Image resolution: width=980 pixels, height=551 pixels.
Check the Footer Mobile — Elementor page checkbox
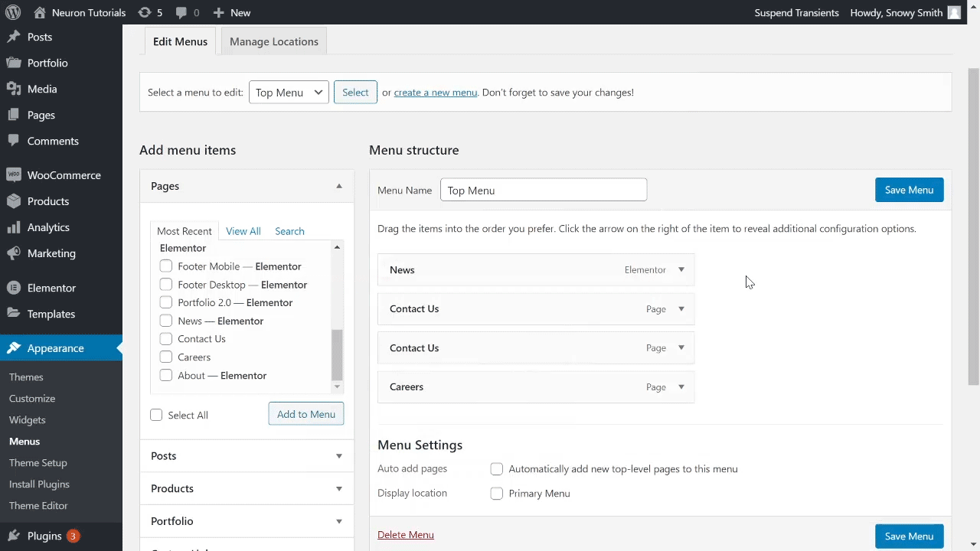click(166, 266)
